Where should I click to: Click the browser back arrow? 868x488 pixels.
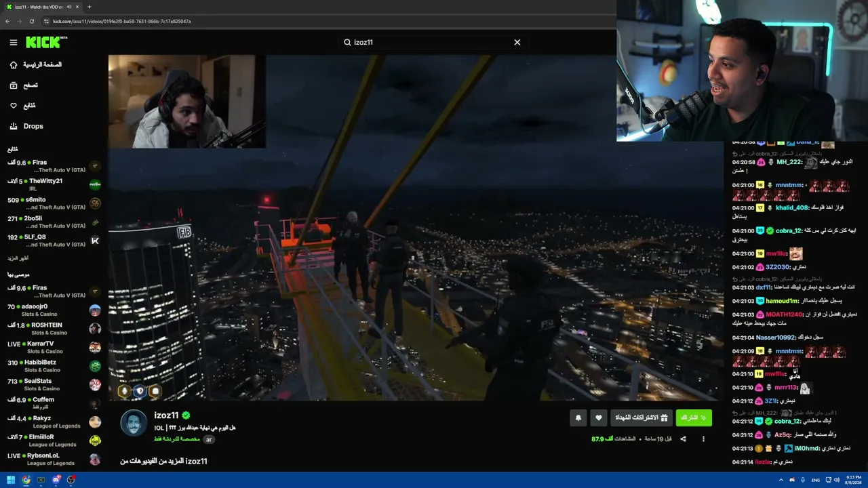tap(7, 21)
